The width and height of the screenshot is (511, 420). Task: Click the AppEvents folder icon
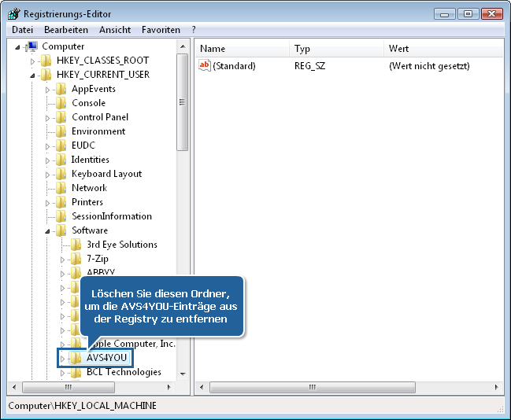tap(61, 89)
